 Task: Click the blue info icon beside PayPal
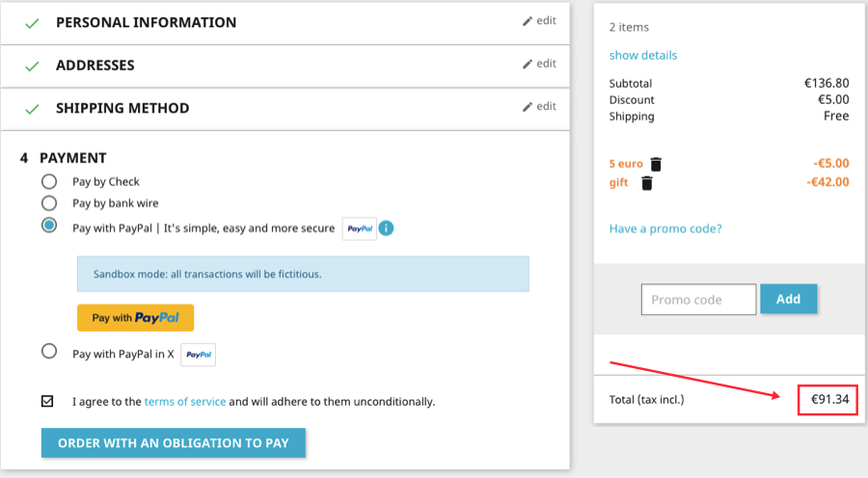386,228
